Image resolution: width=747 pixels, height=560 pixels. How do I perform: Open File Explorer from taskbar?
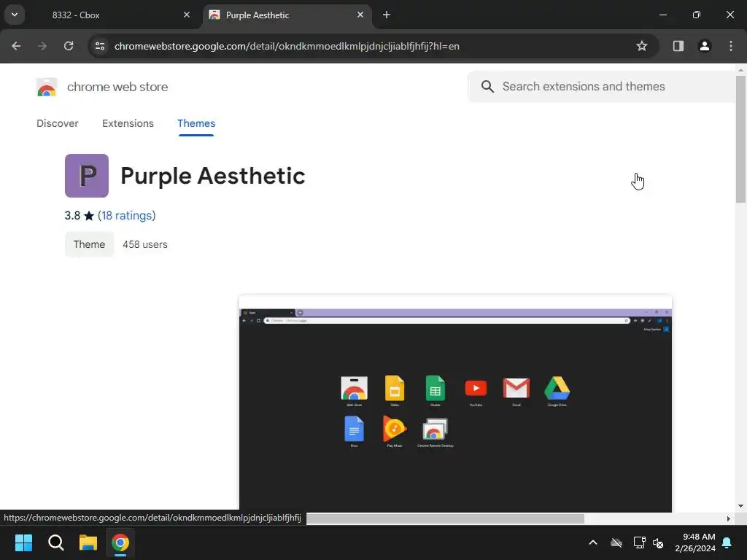(88, 542)
